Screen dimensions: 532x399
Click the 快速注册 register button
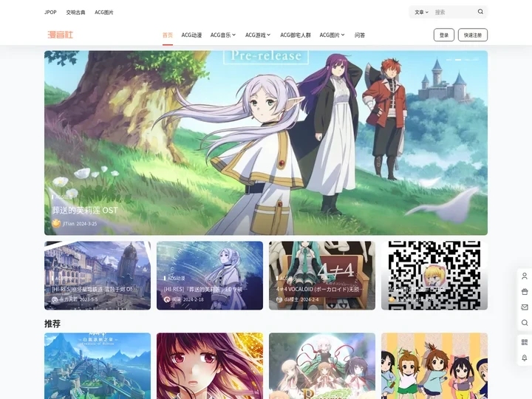pos(473,35)
